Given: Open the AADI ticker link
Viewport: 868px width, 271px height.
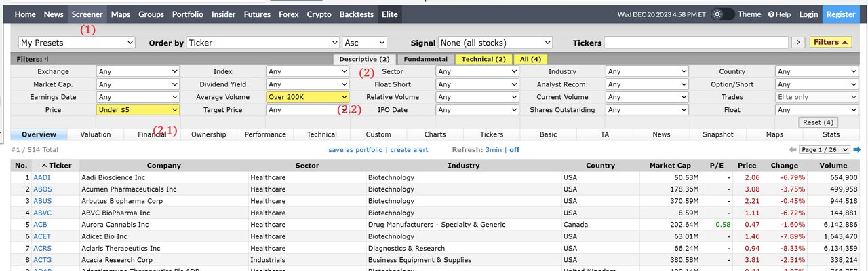Looking at the screenshot, I should [x=42, y=177].
